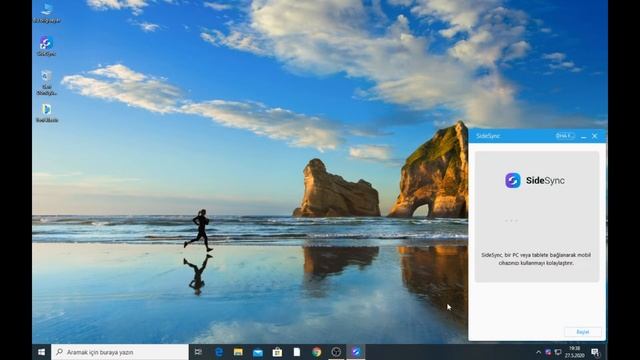Click the 'SideSync, bir PC veya tablete' description text

coord(536,259)
